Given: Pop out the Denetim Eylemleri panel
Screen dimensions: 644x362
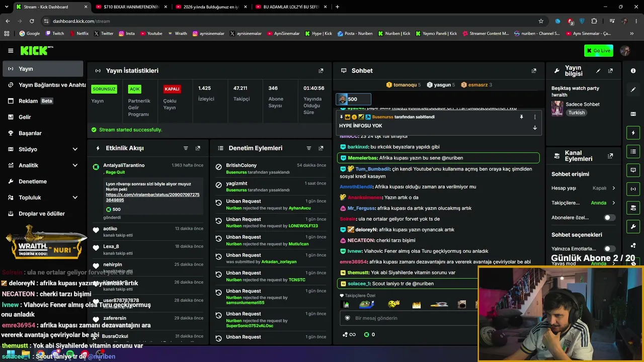Looking at the screenshot, I should point(321,148).
